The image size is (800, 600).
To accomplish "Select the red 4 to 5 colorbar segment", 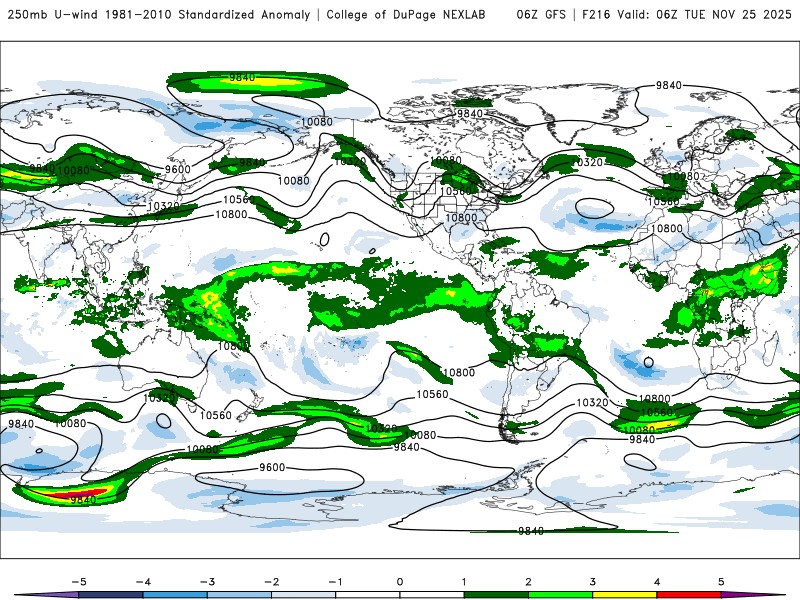I will pyautogui.click(x=689, y=595).
